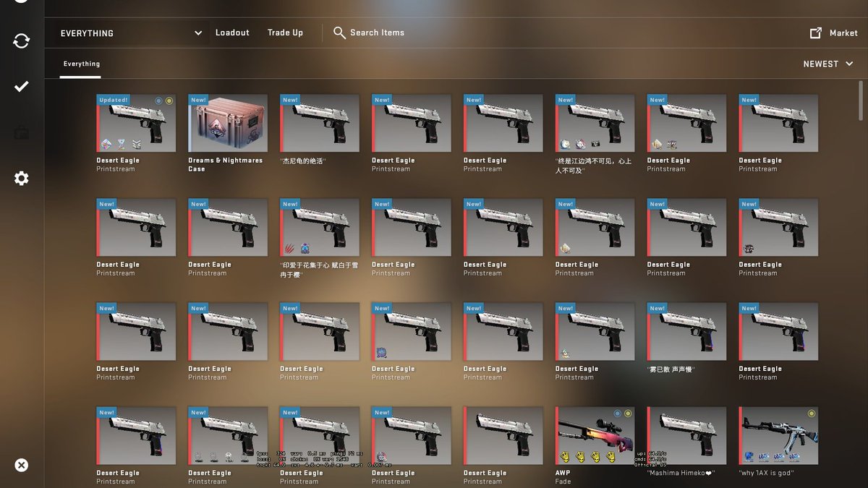The height and width of the screenshot is (488, 868).
Task: Select the "杰尼龟的绝活" Desert Eagle
Action: coord(319,123)
